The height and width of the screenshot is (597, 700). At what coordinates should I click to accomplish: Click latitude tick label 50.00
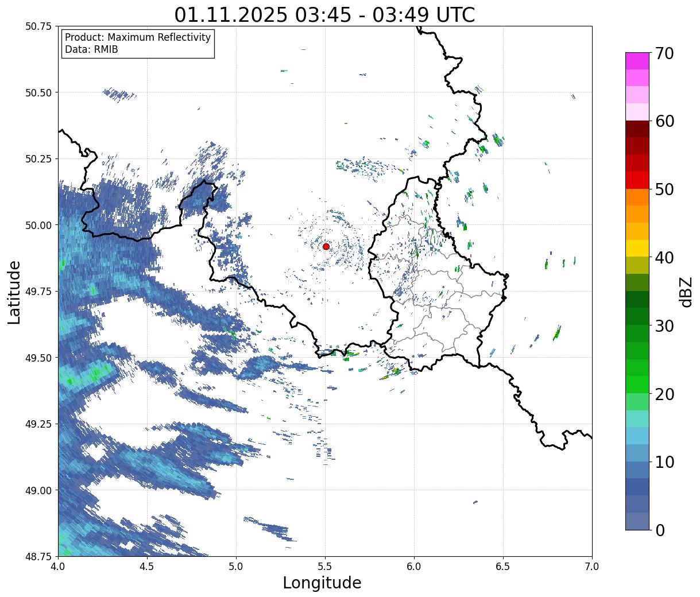[x=38, y=225]
